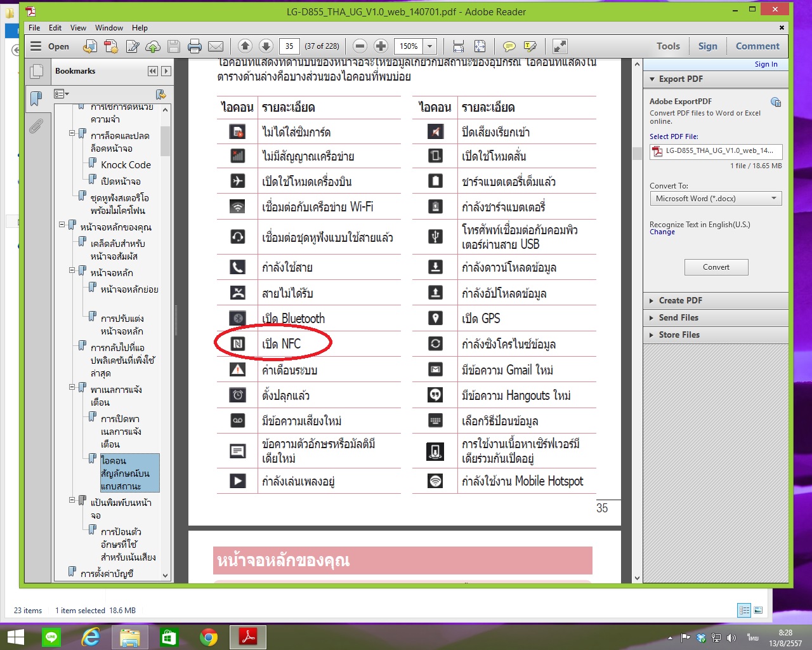Viewport: 812px width, 650px height.
Task: Click the bookmarks panel scrollbar down arrow
Action: coord(166,576)
